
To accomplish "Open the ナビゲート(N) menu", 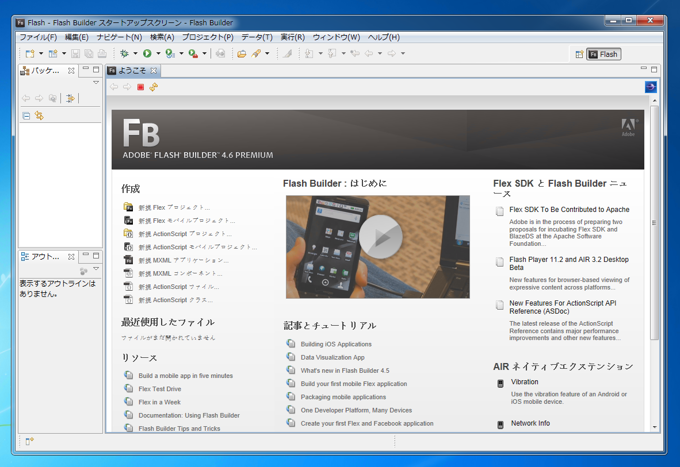I will coord(119,37).
